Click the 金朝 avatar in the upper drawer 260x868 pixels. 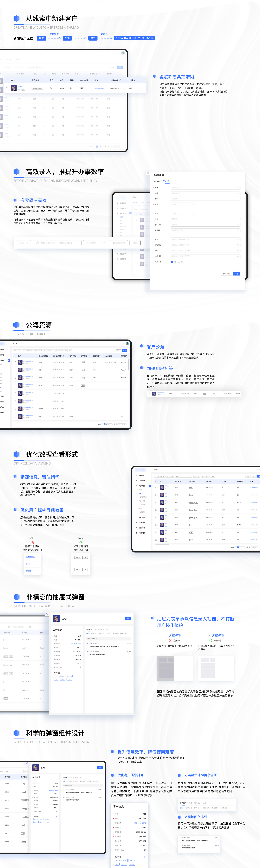(x=56, y=619)
